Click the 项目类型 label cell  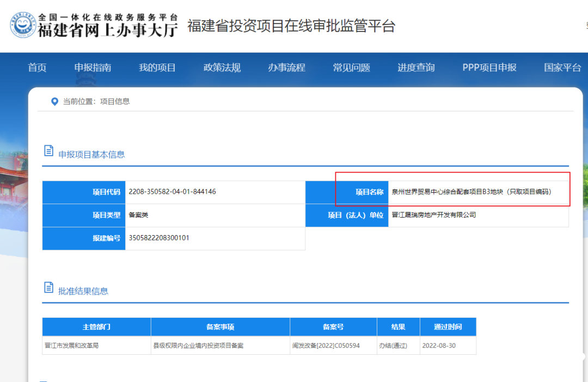click(84, 215)
